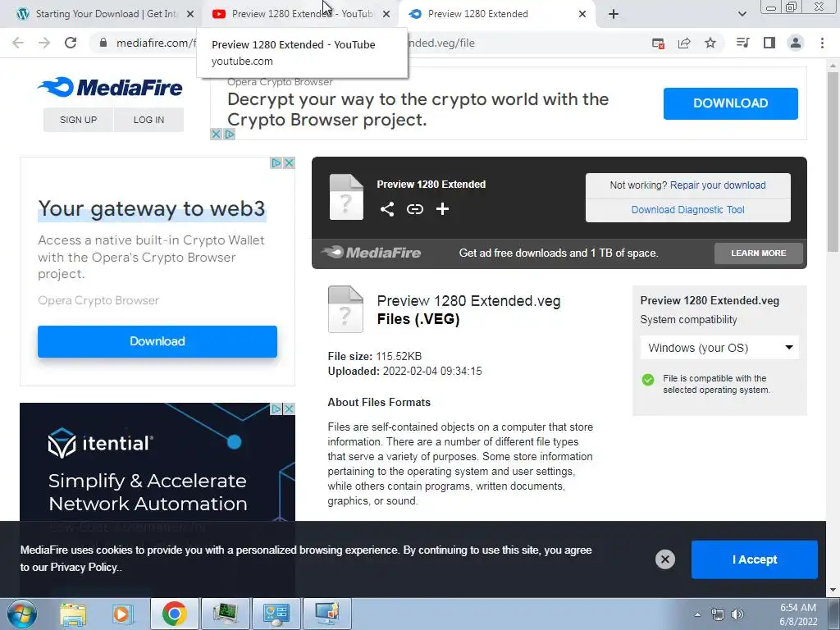Click the 'File size: 115.52KB' text
The height and width of the screenshot is (630, 840).
[374, 356]
